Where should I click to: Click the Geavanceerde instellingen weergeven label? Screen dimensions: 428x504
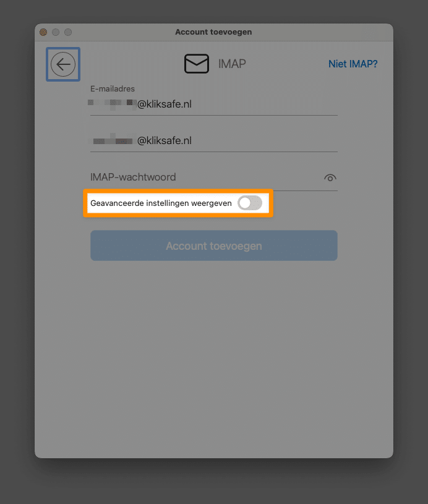pyautogui.click(x=161, y=203)
